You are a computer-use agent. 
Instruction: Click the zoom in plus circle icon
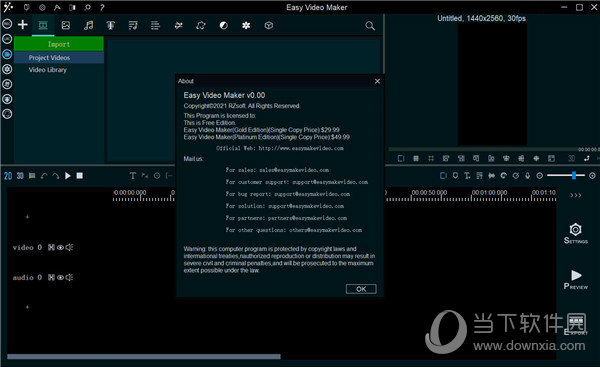pyautogui.click(x=592, y=176)
